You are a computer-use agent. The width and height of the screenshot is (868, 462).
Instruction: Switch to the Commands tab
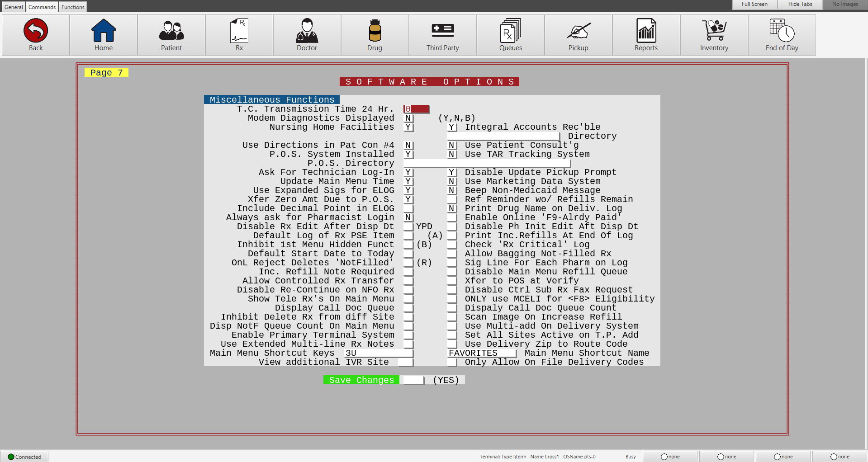click(x=42, y=7)
